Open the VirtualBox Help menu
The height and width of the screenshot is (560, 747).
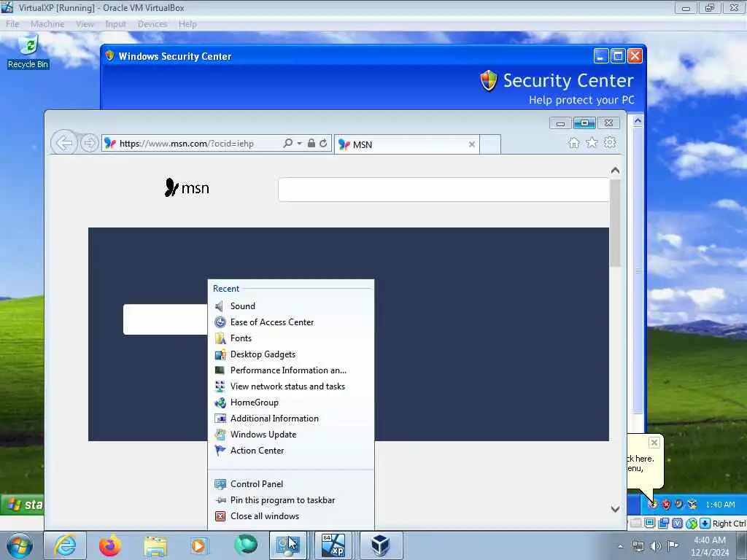[187, 24]
